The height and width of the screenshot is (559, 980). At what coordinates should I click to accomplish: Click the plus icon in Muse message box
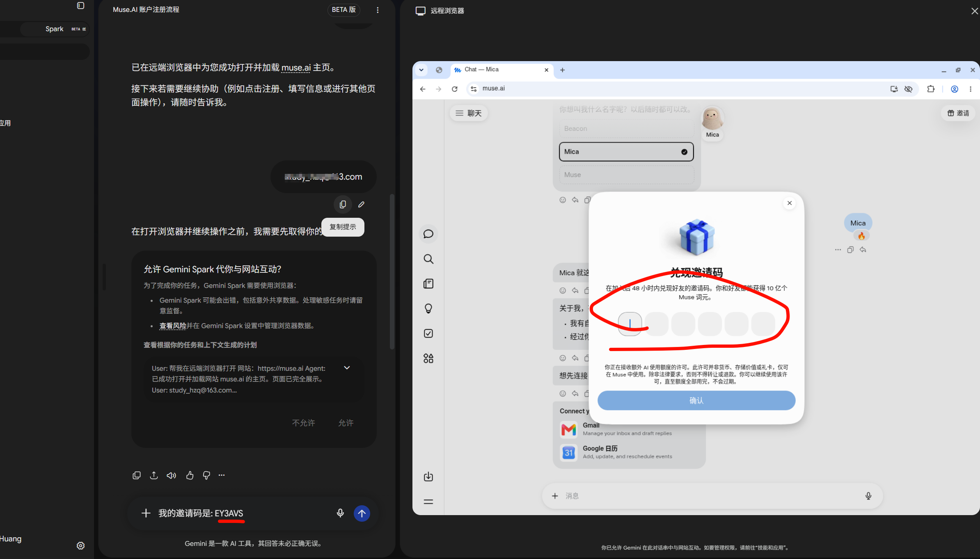click(555, 496)
